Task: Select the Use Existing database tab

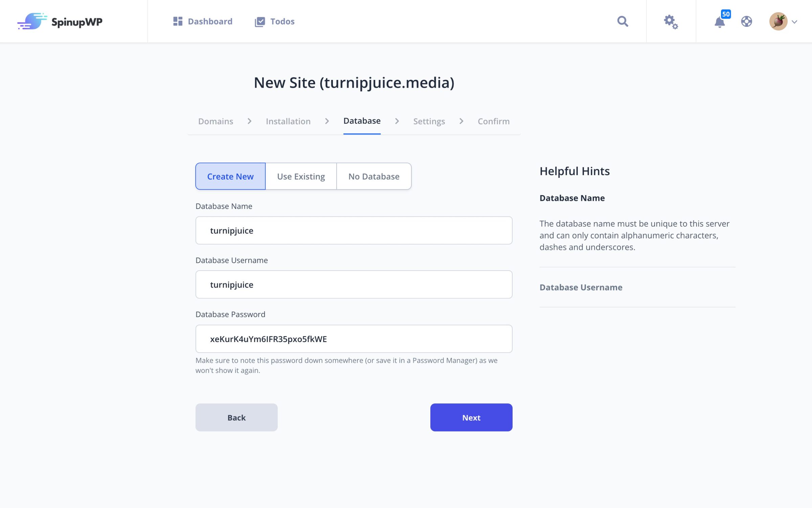Action: [x=301, y=176]
